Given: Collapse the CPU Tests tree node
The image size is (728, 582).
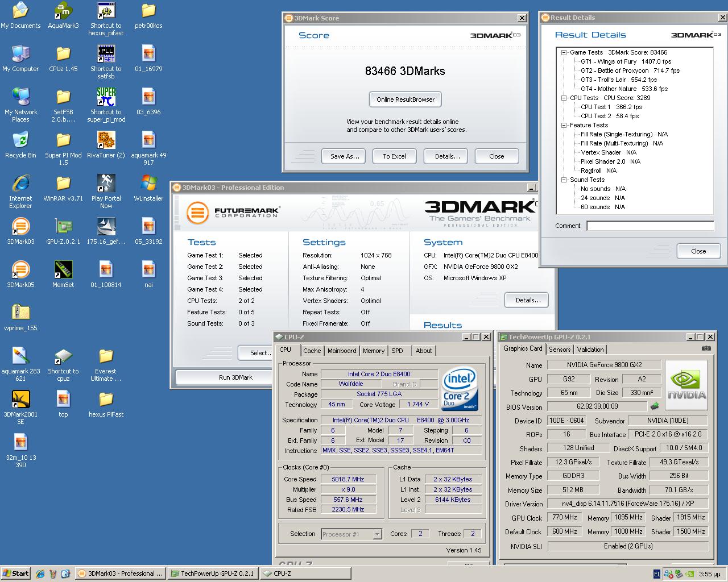Looking at the screenshot, I should (x=564, y=98).
